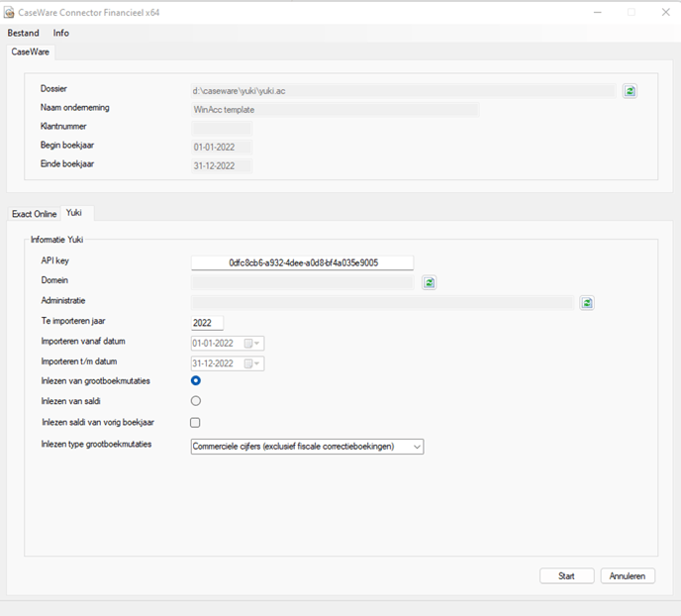The width and height of the screenshot is (681, 616).
Task: Open Info menu
Action: pos(60,33)
